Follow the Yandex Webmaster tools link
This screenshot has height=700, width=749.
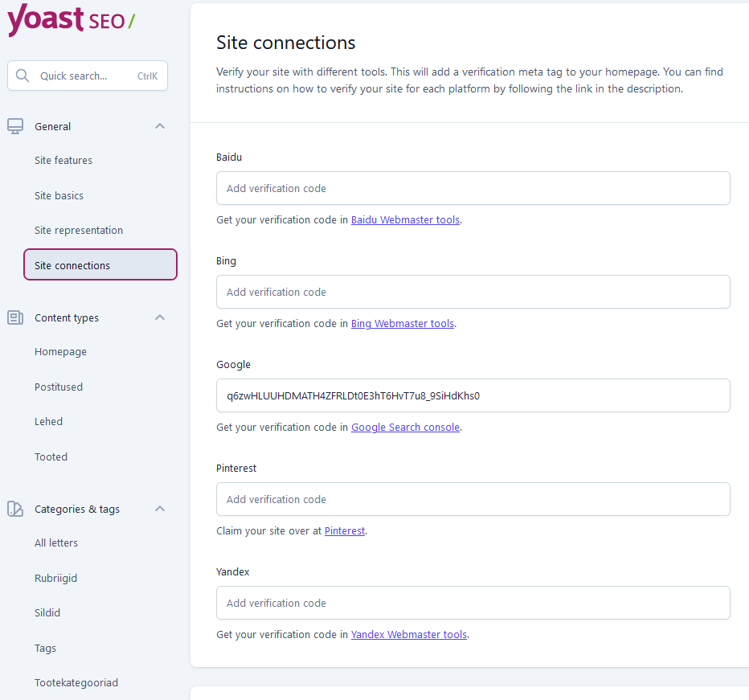click(409, 635)
